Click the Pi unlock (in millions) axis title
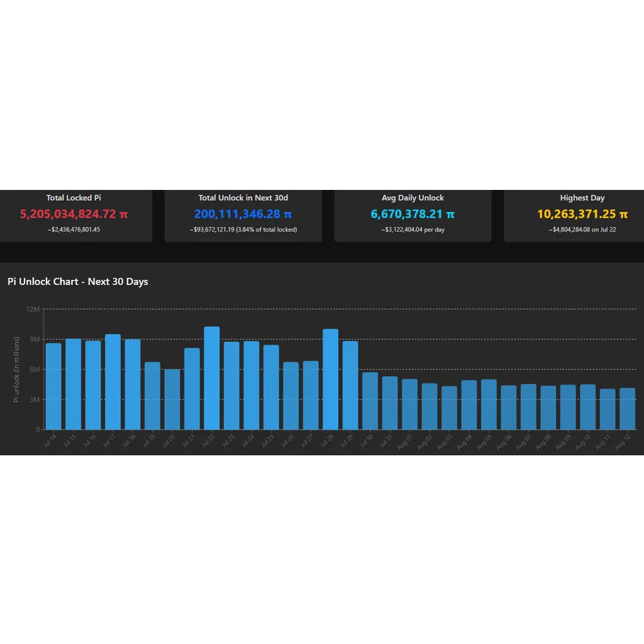The width and height of the screenshot is (644, 644). coord(16,369)
